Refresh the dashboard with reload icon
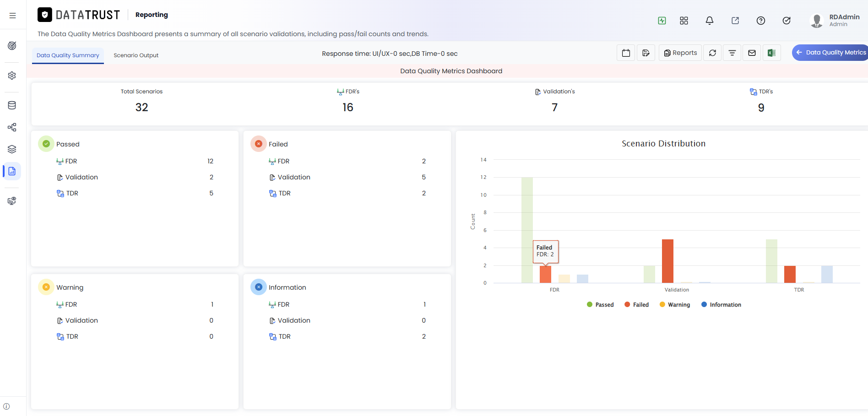The image size is (868, 416). point(712,53)
